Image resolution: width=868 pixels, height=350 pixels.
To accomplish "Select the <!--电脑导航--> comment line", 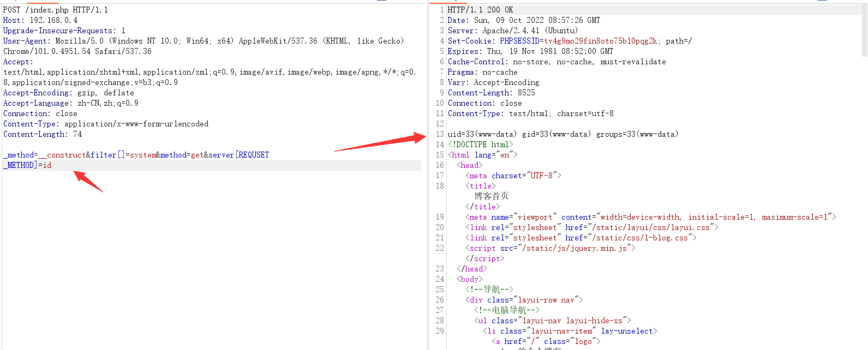I will tap(506, 310).
